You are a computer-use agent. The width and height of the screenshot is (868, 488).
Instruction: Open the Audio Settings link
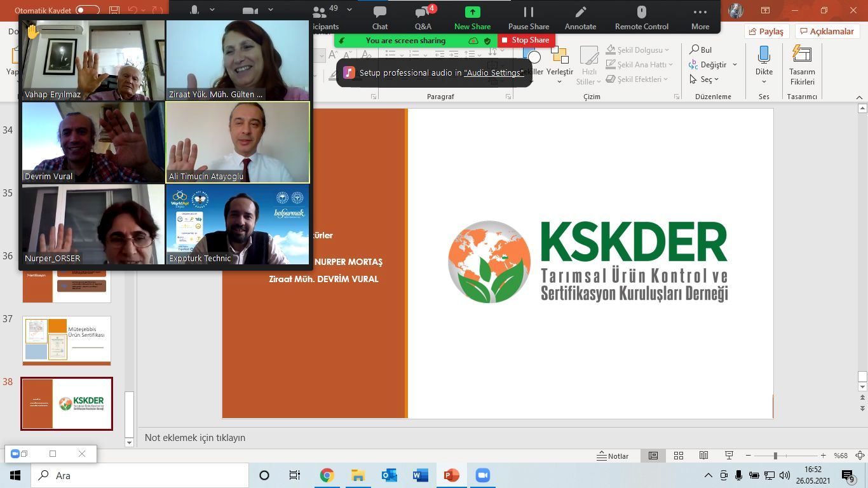(494, 72)
